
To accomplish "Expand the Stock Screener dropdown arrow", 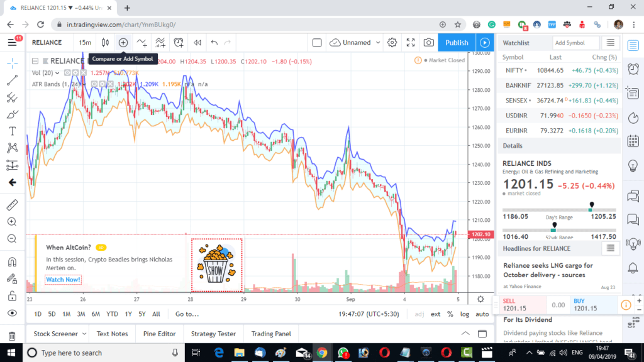I will 83,334.
